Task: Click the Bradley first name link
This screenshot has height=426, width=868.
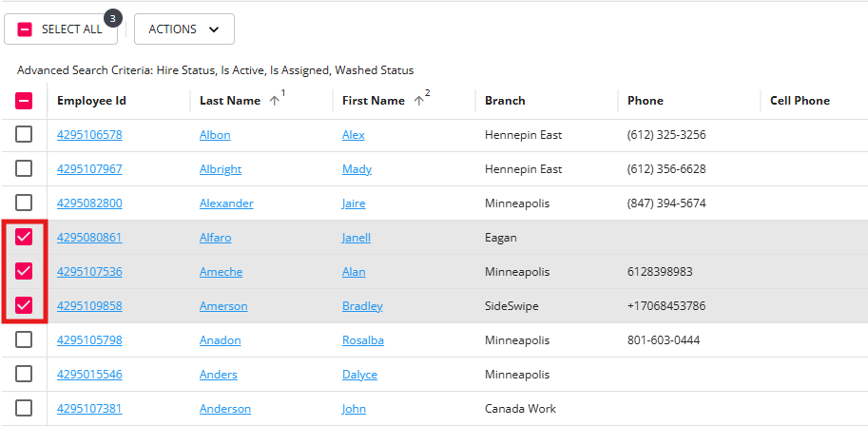Action: pyautogui.click(x=362, y=306)
